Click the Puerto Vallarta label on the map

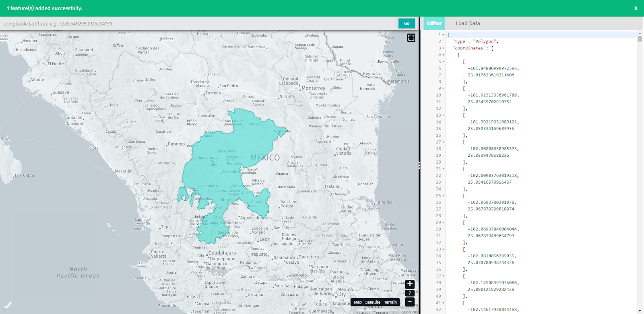tap(159, 254)
